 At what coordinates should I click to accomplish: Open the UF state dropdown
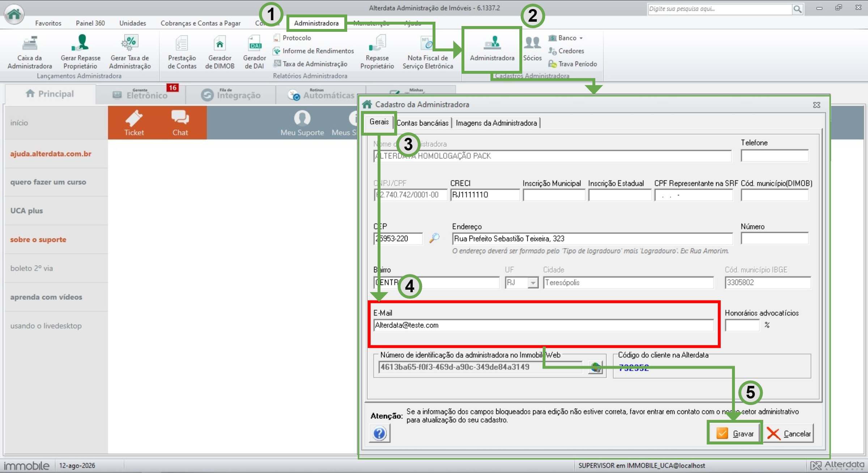pos(533,282)
